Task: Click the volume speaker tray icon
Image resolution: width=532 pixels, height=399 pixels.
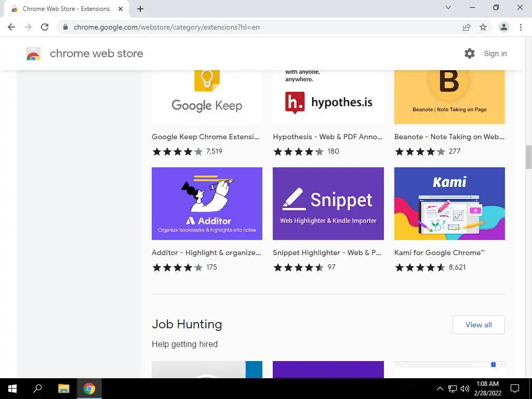Action: point(465,389)
